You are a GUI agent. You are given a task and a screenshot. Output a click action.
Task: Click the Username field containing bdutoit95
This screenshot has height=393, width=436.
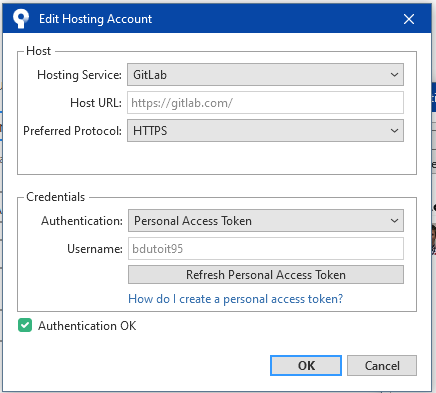[266, 249]
